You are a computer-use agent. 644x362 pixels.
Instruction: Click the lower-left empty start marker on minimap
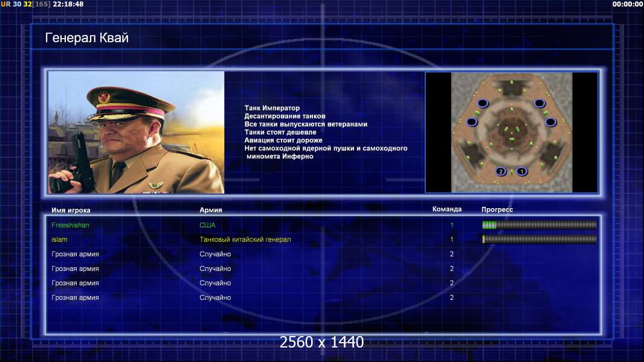[x=471, y=122]
